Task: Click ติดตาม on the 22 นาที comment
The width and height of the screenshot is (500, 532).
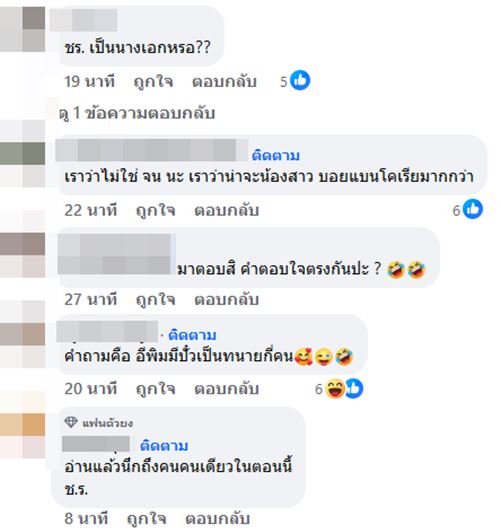Action: [x=276, y=155]
